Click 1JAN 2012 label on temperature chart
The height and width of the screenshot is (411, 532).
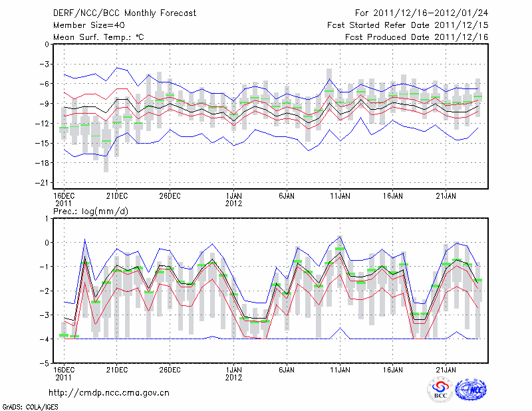point(233,199)
